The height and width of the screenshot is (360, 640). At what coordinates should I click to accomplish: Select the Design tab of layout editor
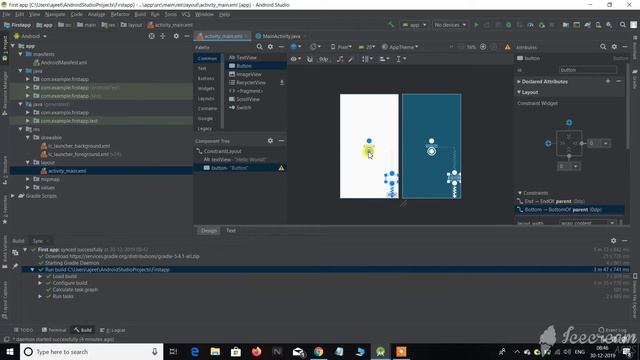[209, 230]
